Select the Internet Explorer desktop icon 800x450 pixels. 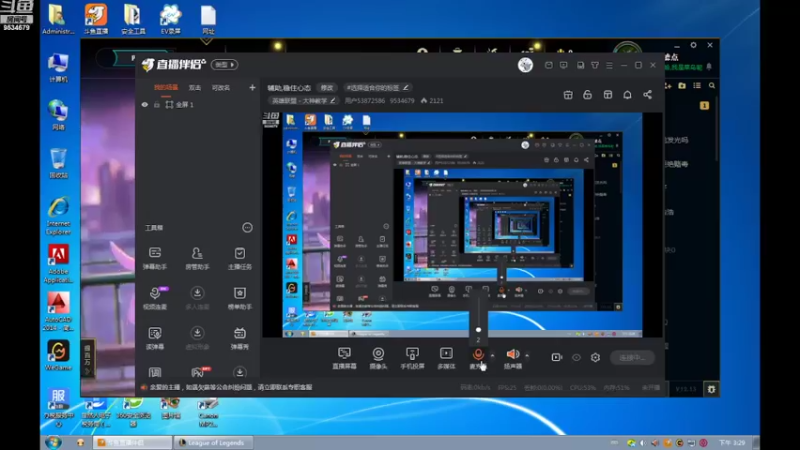click(59, 216)
